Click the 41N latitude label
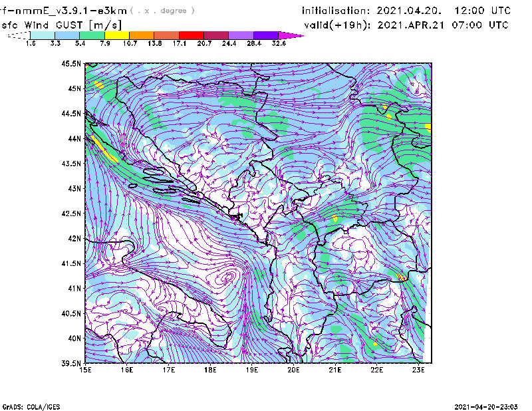Image resolution: width=532 pixels, height=411 pixels. tap(74, 289)
